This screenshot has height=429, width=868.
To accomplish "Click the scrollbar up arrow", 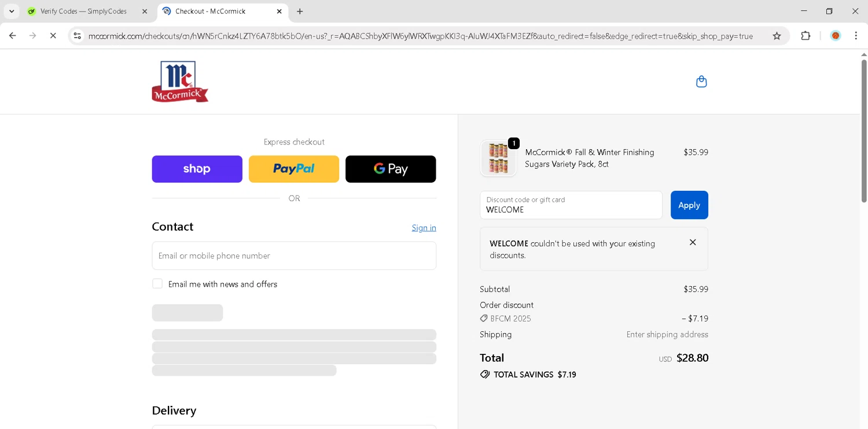I will coord(864,54).
